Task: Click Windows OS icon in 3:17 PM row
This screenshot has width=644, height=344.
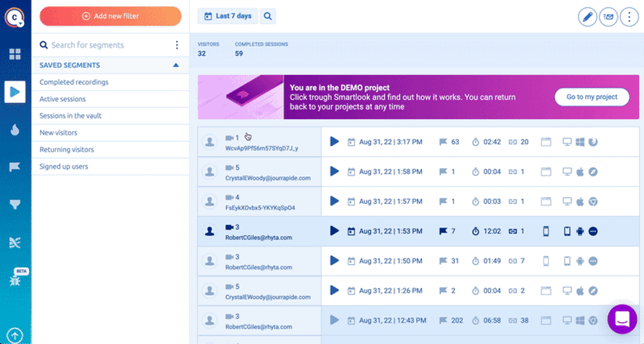Action: pos(580,142)
